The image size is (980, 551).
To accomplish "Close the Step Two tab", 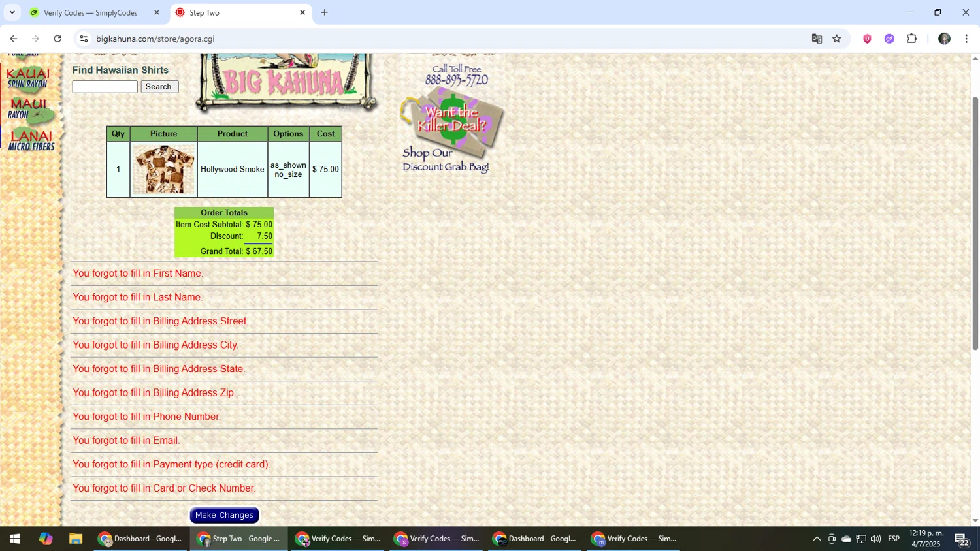I will pos(302,12).
